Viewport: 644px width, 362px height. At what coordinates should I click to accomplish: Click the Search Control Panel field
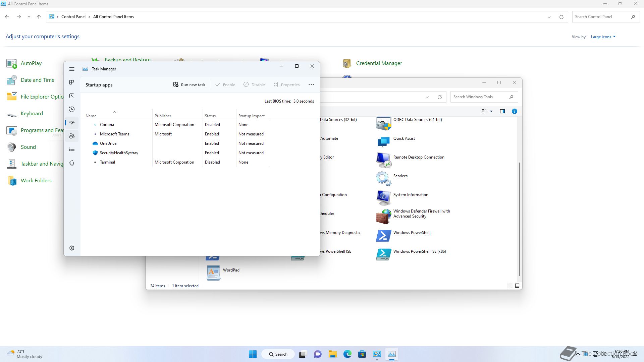(x=602, y=17)
